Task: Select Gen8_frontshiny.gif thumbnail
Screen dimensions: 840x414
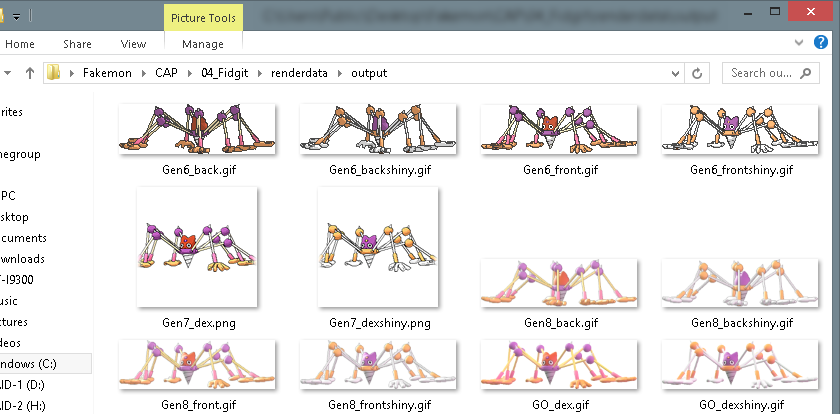Action: coord(378,364)
